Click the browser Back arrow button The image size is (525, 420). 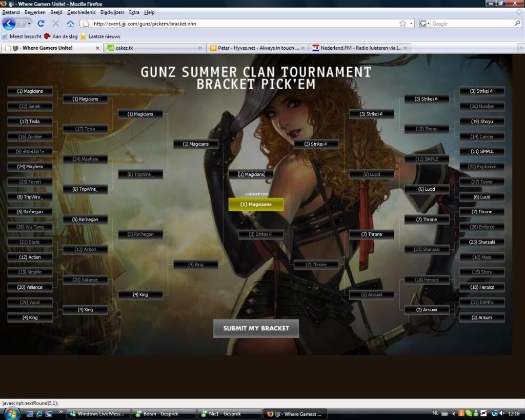click(9, 24)
